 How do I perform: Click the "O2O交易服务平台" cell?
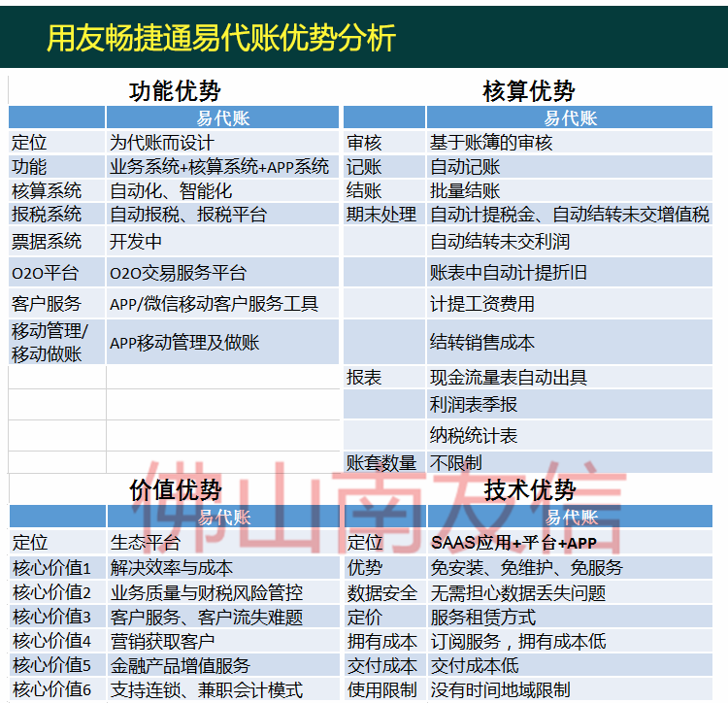tap(222, 273)
